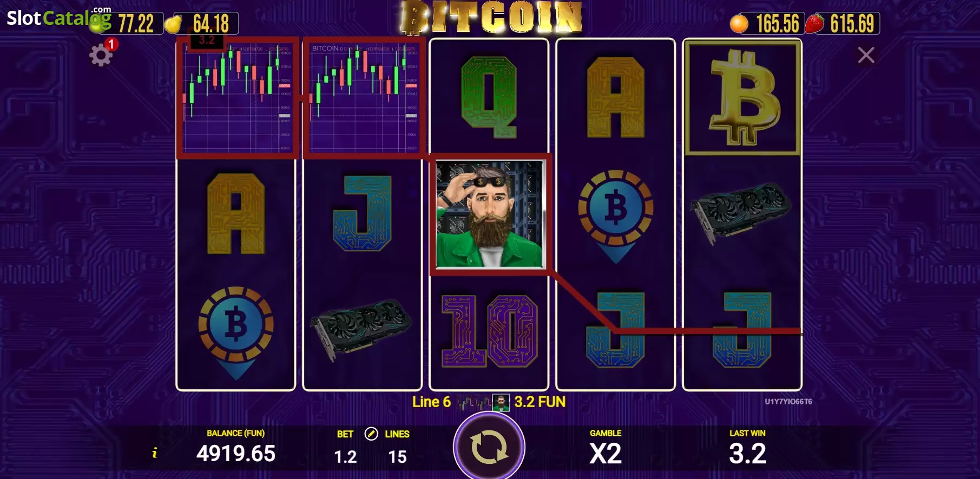Activate the GAMBLE X2 button

[606, 448]
